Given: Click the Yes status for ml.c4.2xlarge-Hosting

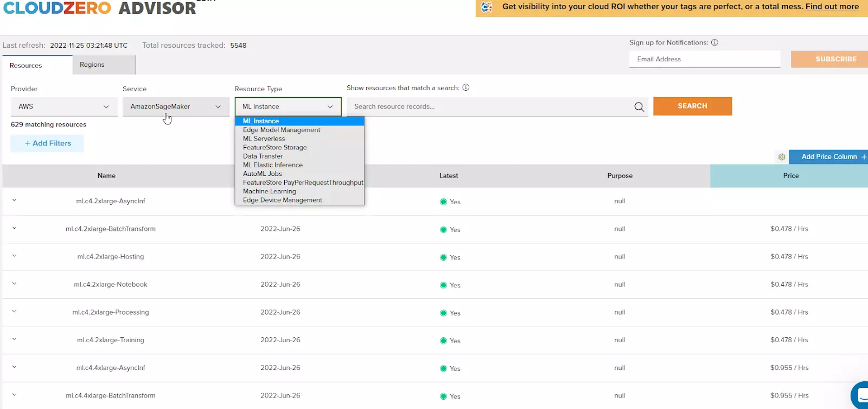Looking at the screenshot, I should pos(450,257).
